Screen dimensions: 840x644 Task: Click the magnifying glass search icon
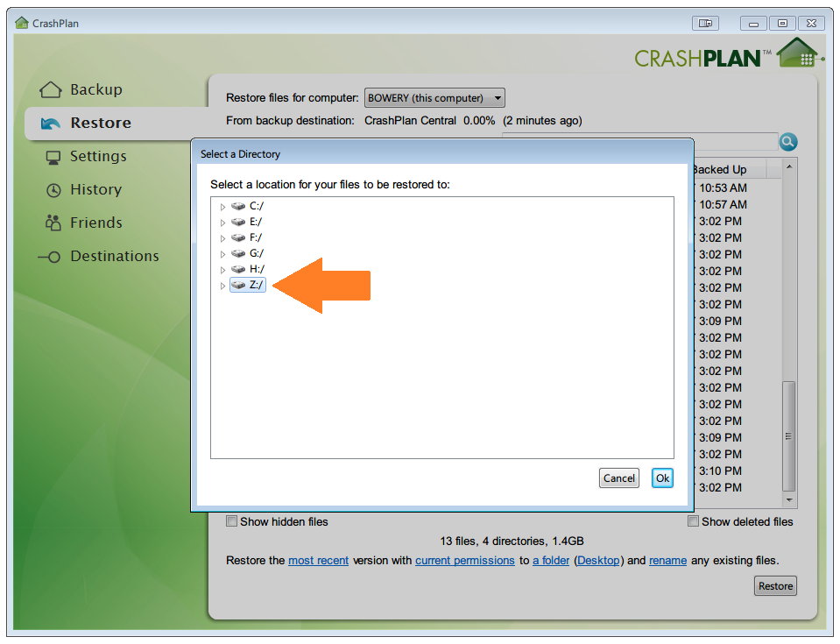click(788, 142)
